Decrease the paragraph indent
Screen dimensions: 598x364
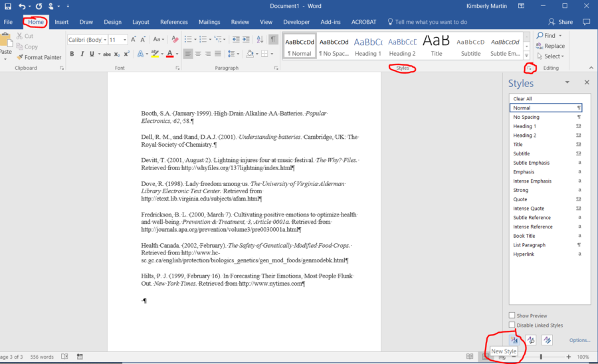[x=236, y=39]
